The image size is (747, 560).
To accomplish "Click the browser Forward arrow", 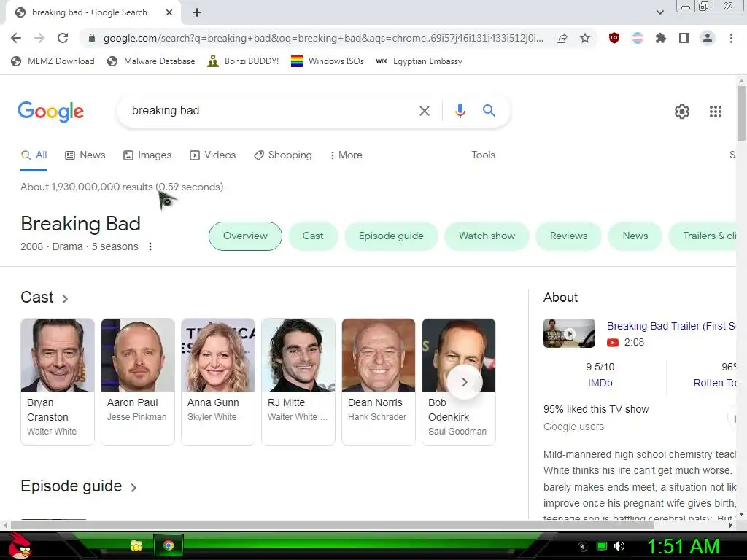I will (x=39, y=38).
